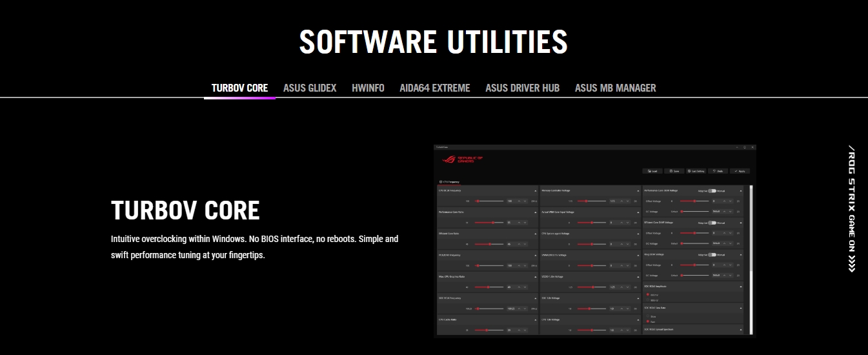The image size is (868, 355).
Task: Click the Republic of Gamers logo in screenshot
Action: (x=463, y=159)
